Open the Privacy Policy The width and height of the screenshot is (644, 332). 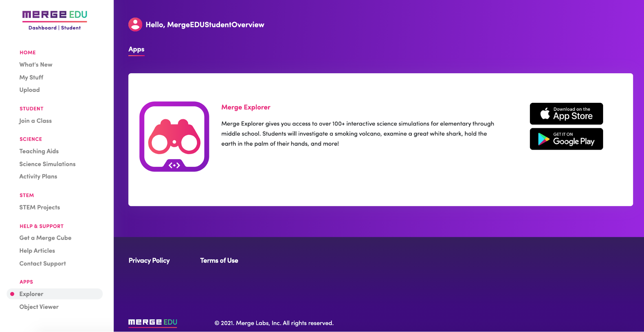(149, 260)
